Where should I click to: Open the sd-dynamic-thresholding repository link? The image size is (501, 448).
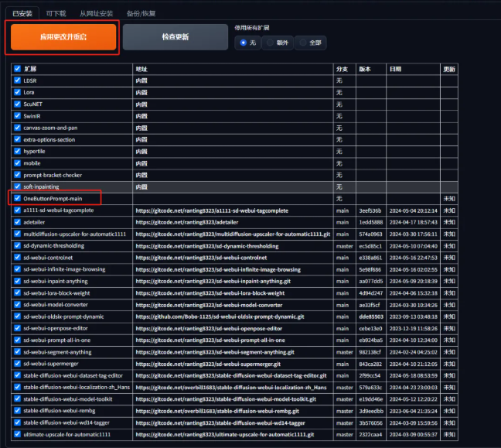click(206, 246)
